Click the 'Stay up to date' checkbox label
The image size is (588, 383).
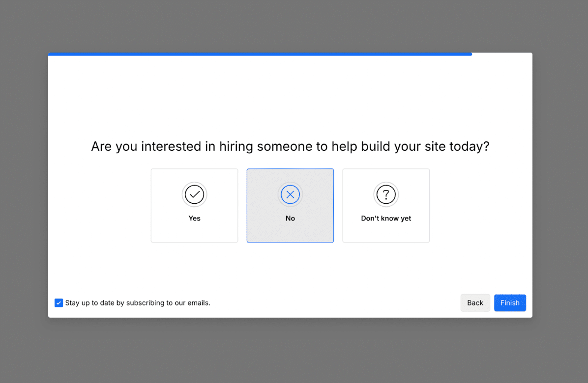[138, 303]
